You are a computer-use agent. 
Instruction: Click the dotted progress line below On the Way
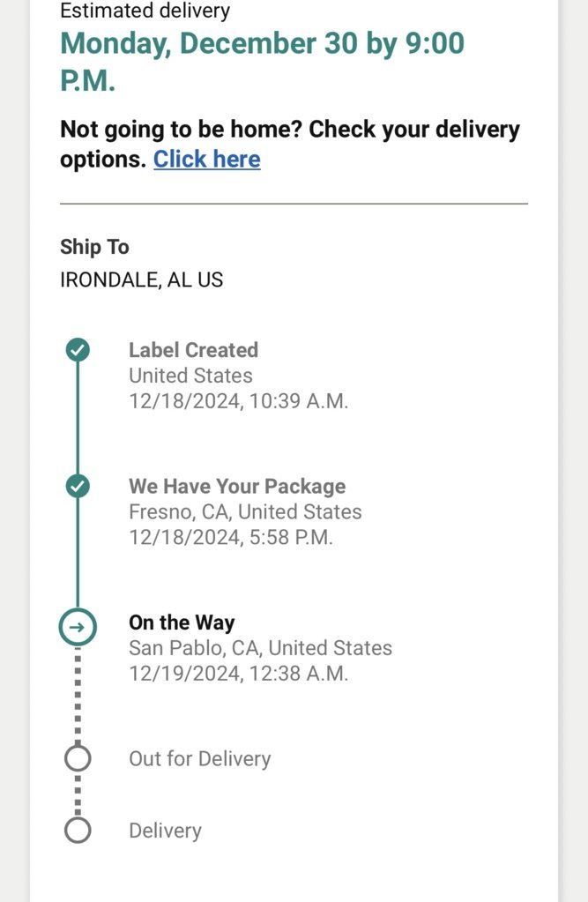(x=78, y=695)
